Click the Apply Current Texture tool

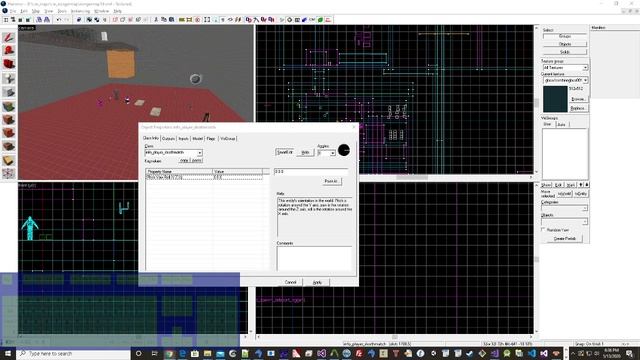pos(9,120)
